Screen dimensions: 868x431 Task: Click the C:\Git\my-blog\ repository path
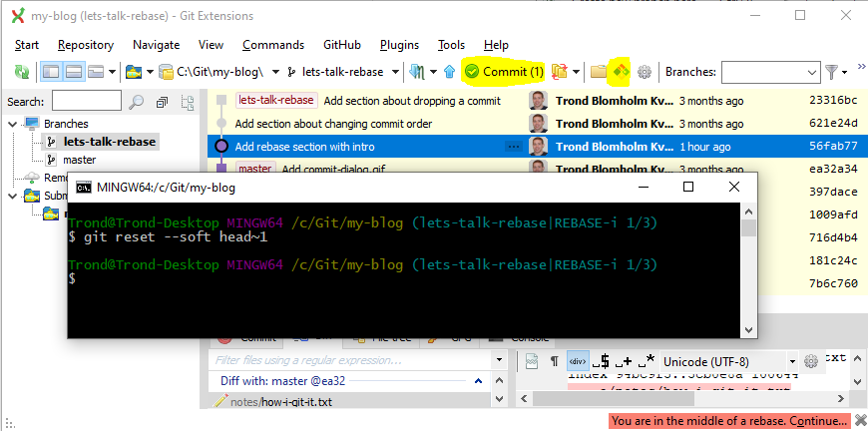[x=220, y=72]
